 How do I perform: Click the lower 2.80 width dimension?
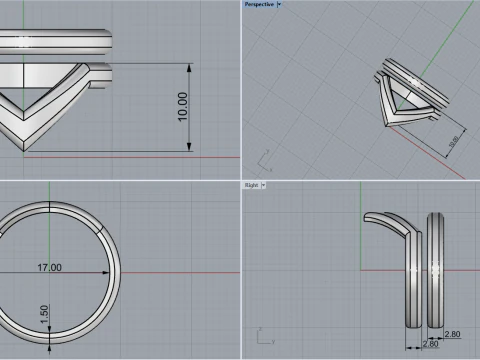pyautogui.click(x=430, y=344)
